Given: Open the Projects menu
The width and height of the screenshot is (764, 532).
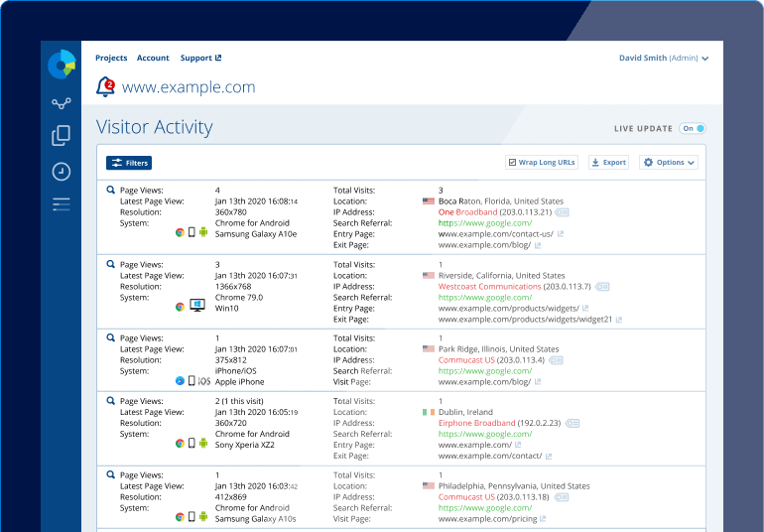Looking at the screenshot, I should point(111,58).
